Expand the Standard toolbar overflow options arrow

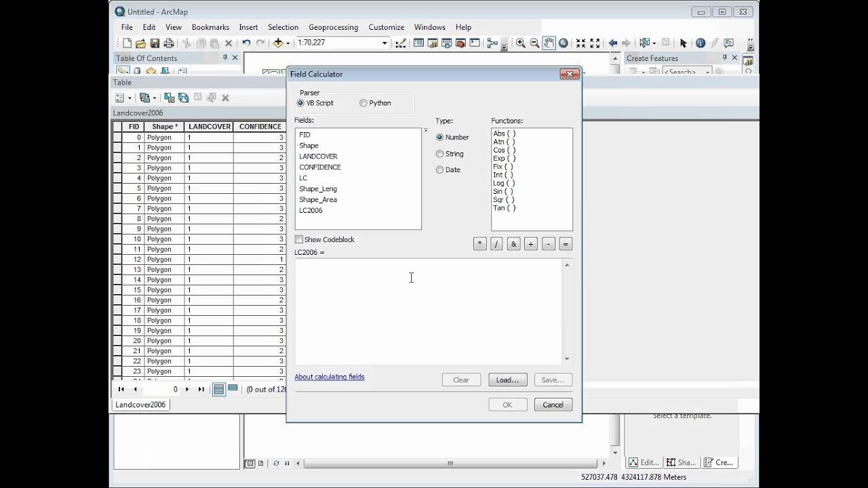(x=504, y=46)
